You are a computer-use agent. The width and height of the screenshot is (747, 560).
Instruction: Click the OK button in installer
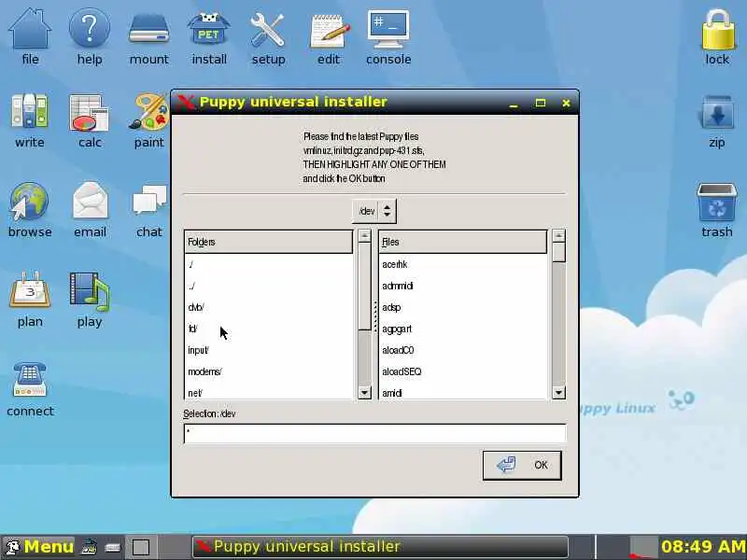pos(522,465)
